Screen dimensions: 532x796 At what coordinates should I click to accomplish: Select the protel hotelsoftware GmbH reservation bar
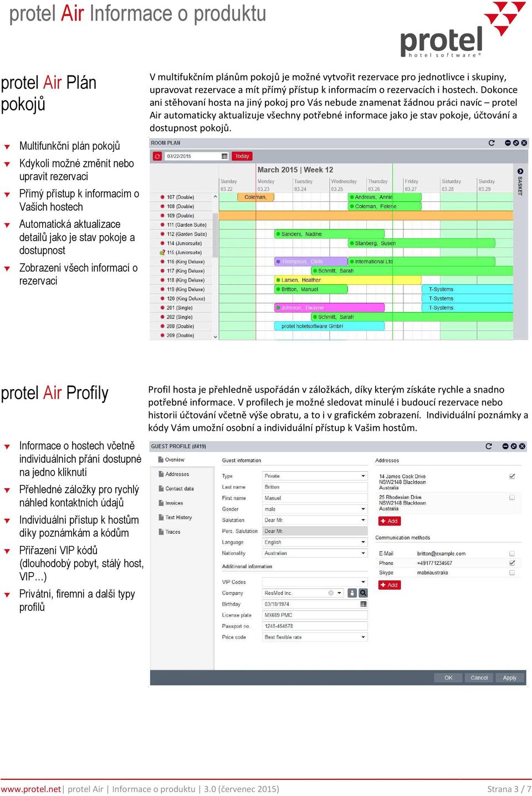[x=329, y=326]
